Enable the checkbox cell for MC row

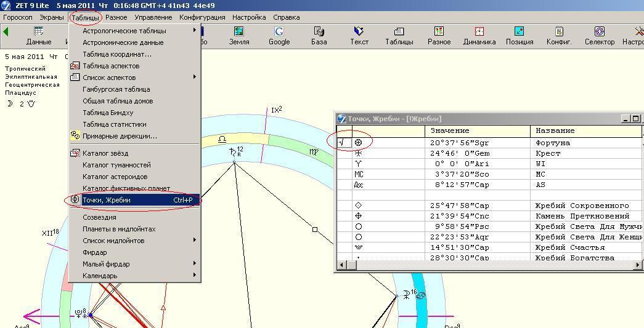point(343,174)
